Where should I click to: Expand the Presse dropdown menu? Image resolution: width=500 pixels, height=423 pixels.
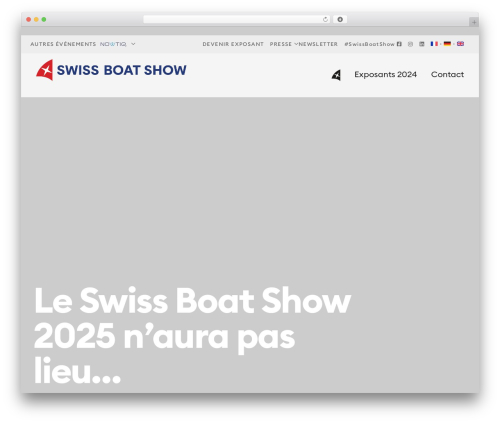(283, 44)
